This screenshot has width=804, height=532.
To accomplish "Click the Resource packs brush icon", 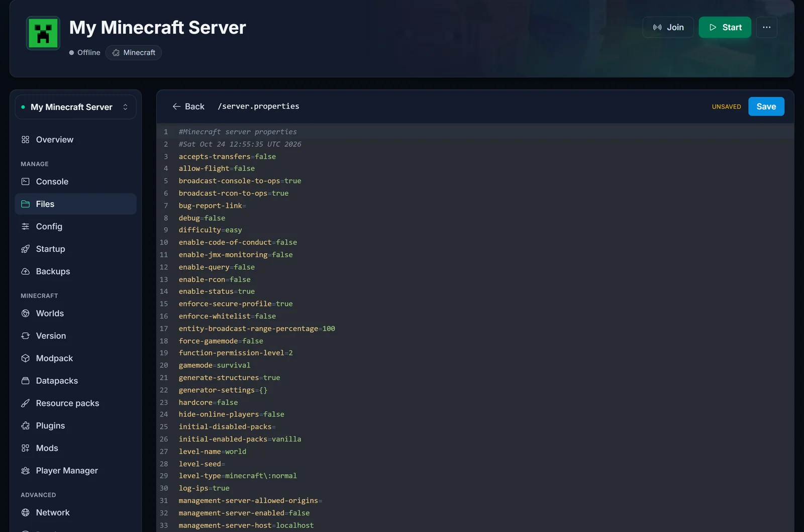I will (26, 403).
